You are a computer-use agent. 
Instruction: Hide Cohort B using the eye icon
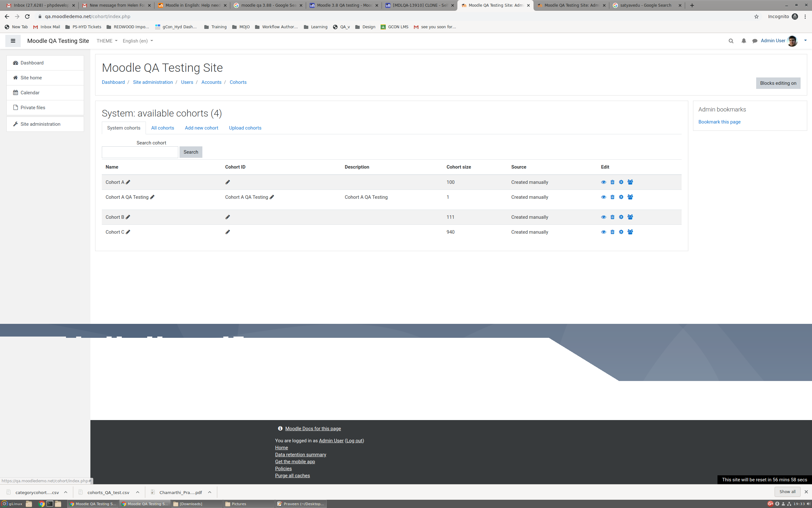603,217
